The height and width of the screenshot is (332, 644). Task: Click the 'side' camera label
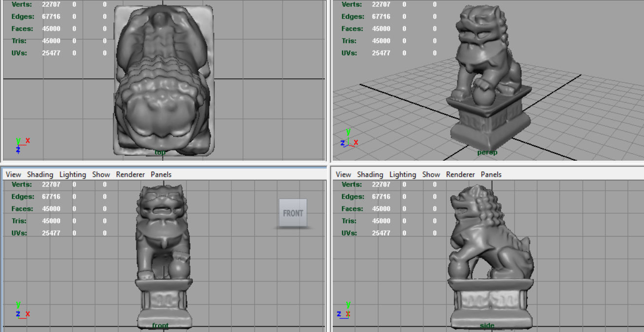pyautogui.click(x=487, y=326)
